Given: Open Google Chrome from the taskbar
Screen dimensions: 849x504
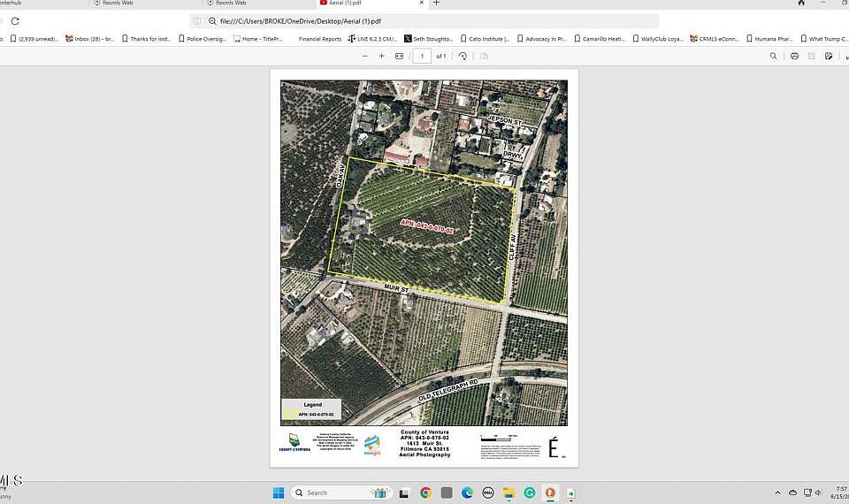Looking at the screenshot, I should coord(425,493).
